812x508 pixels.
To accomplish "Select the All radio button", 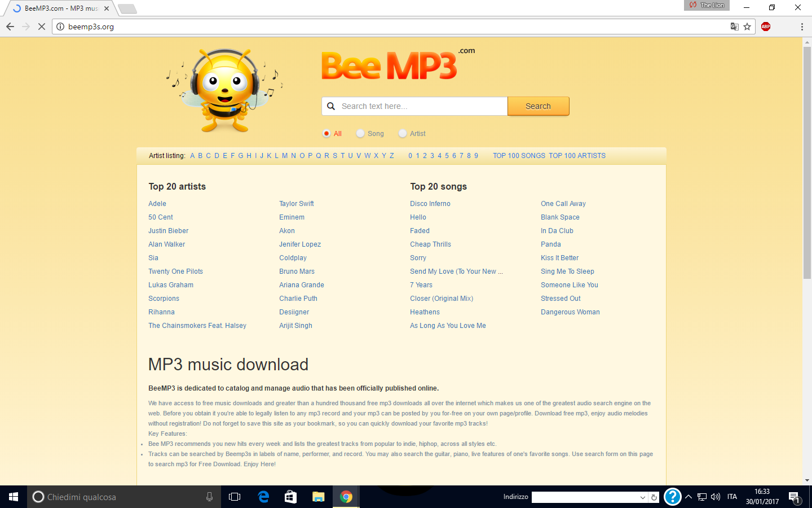I will tap(326, 134).
